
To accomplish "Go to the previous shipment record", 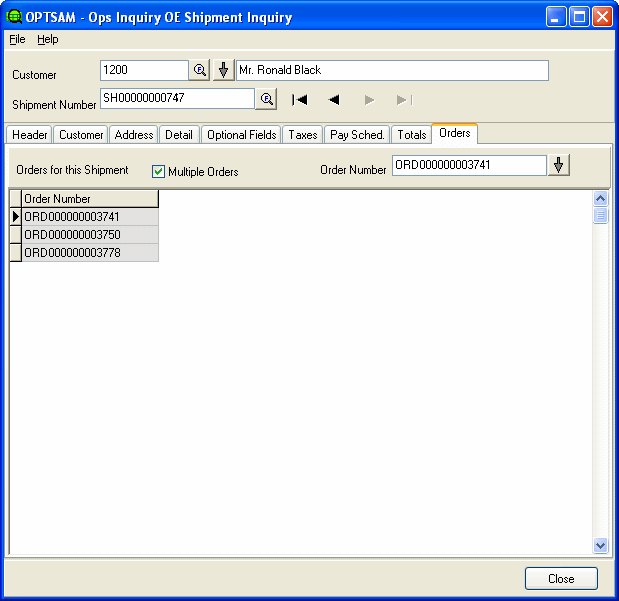I will (334, 99).
